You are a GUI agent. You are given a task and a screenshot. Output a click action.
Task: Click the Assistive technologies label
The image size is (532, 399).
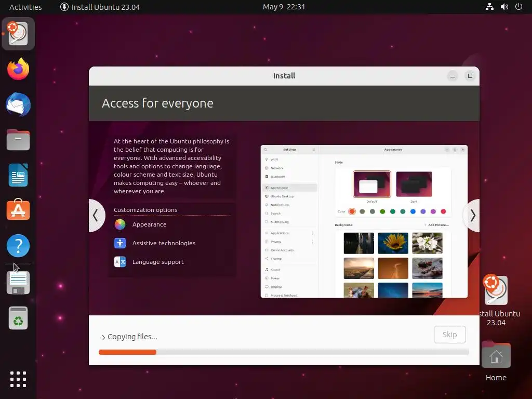[164, 243]
